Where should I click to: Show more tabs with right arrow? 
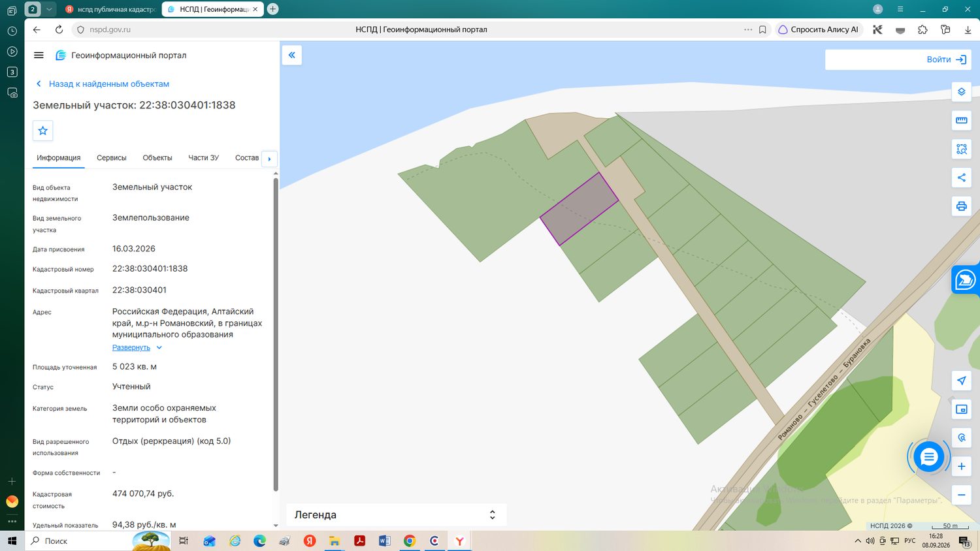coord(269,159)
